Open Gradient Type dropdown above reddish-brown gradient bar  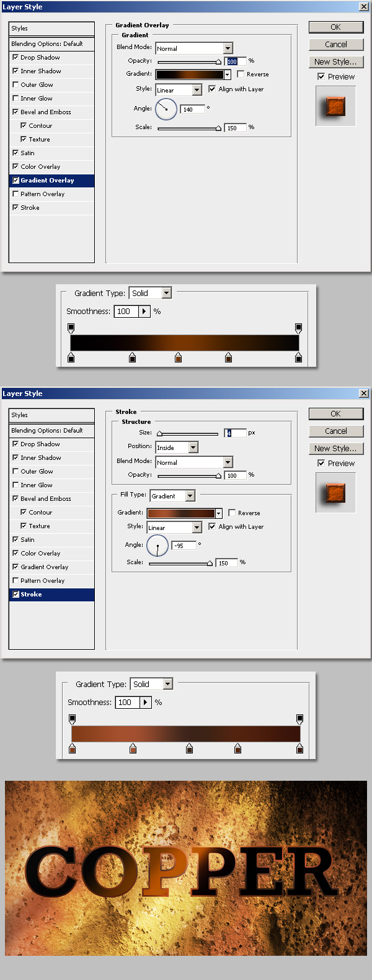click(168, 684)
